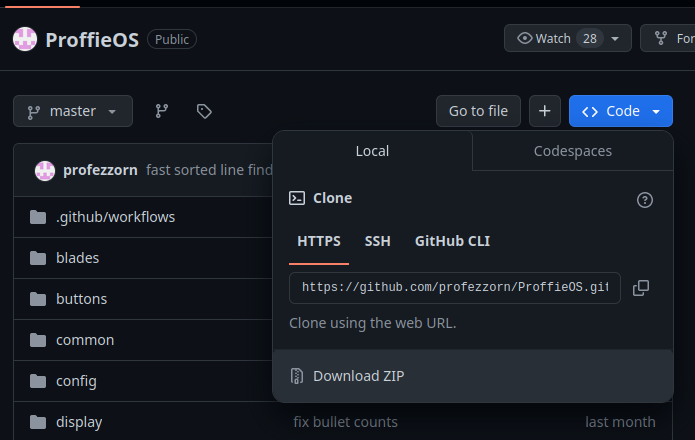Click the Watch button
695x440 pixels.
click(567, 39)
